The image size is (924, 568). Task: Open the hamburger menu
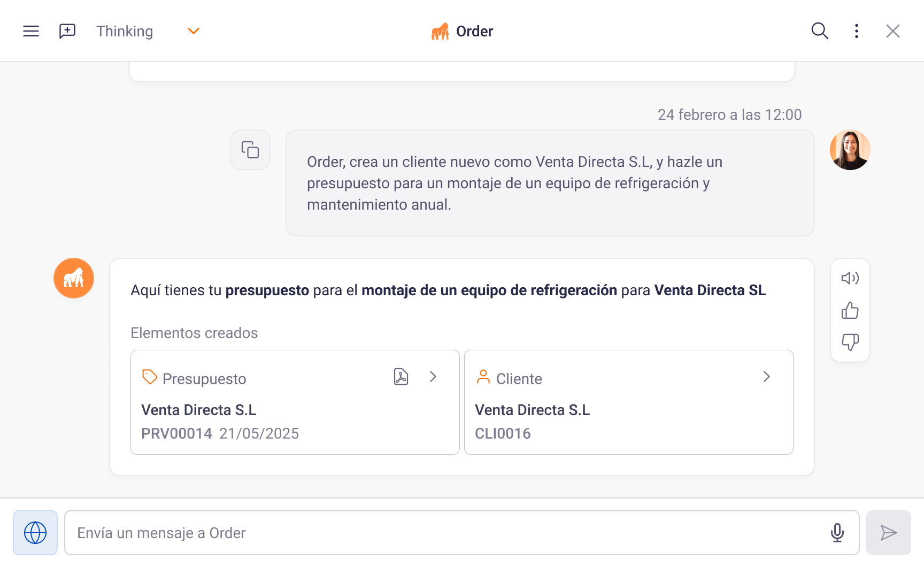(x=31, y=31)
